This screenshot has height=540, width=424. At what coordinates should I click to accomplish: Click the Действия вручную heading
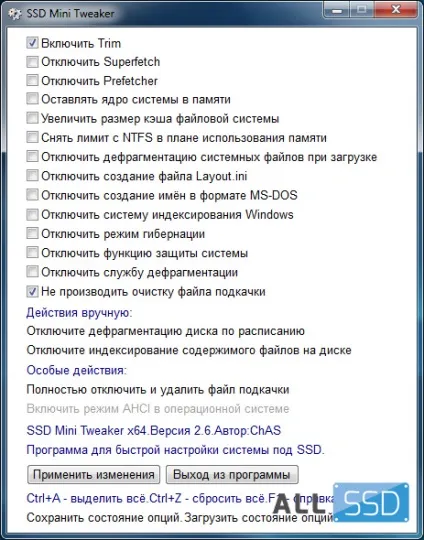(79, 312)
